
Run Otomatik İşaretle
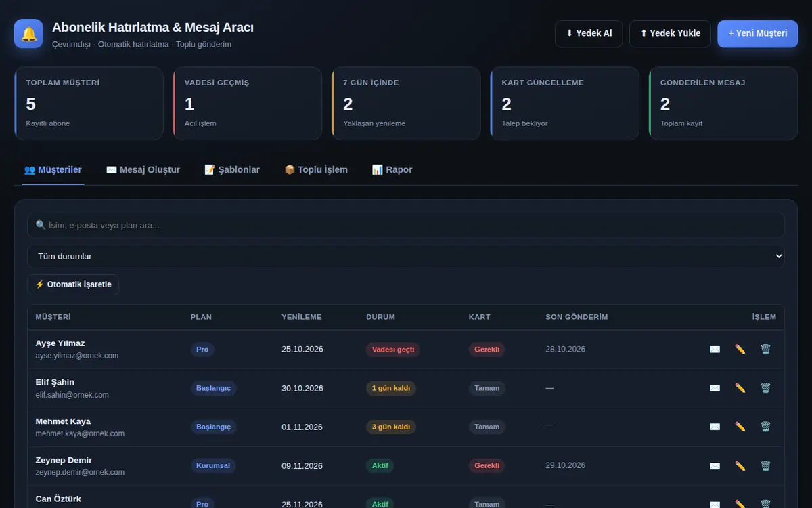(x=73, y=284)
